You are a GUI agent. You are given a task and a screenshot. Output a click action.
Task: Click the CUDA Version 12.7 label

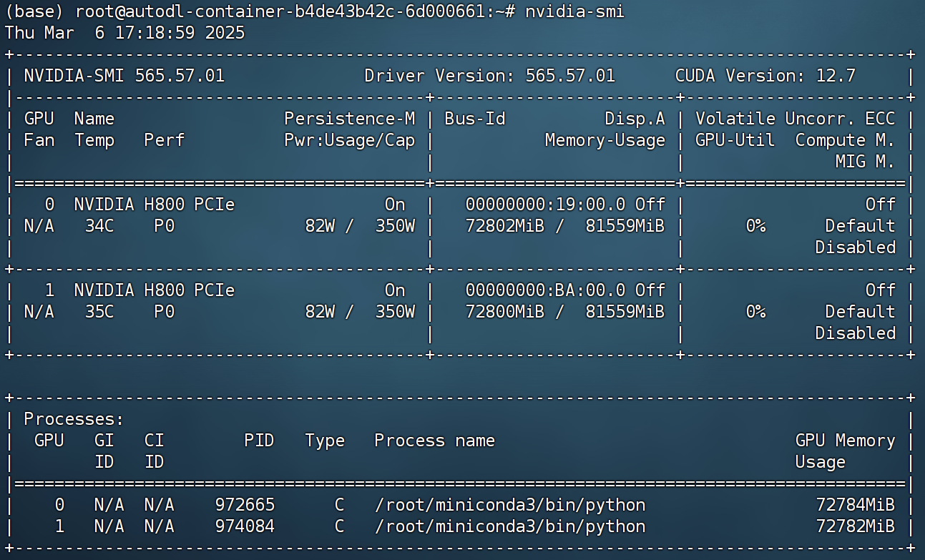(x=765, y=76)
